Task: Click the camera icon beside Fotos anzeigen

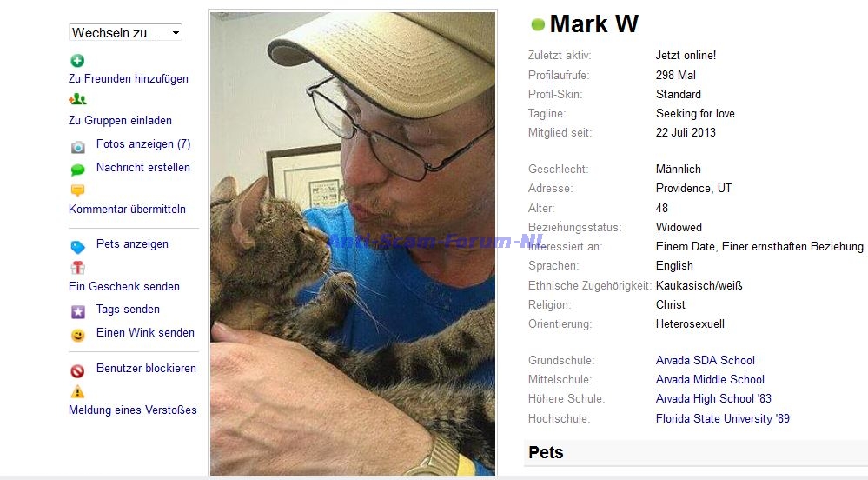Action: (x=78, y=147)
